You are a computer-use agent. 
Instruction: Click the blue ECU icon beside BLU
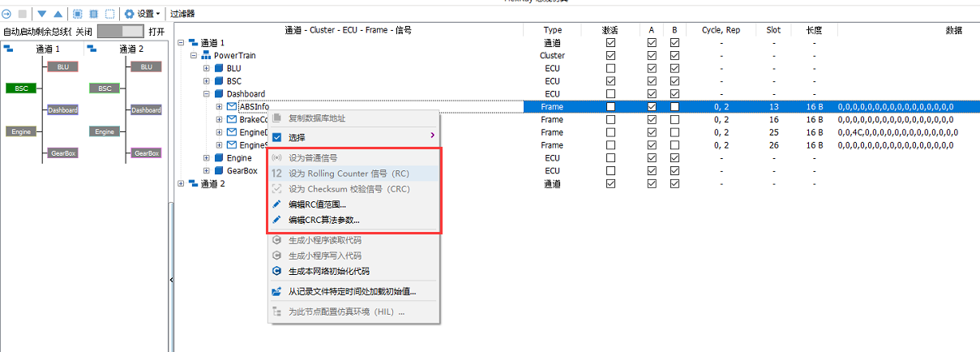pos(219,68)
